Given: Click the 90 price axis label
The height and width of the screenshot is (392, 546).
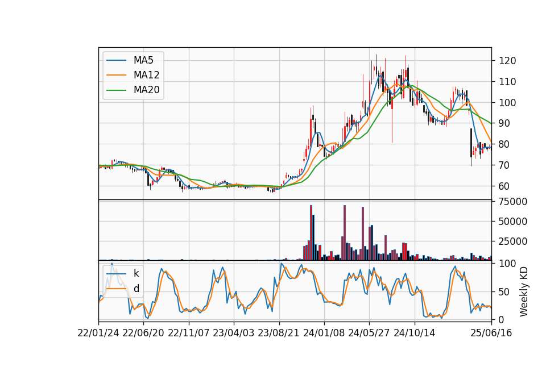Looking at the screenshot, I should click(x=504, y=123).
